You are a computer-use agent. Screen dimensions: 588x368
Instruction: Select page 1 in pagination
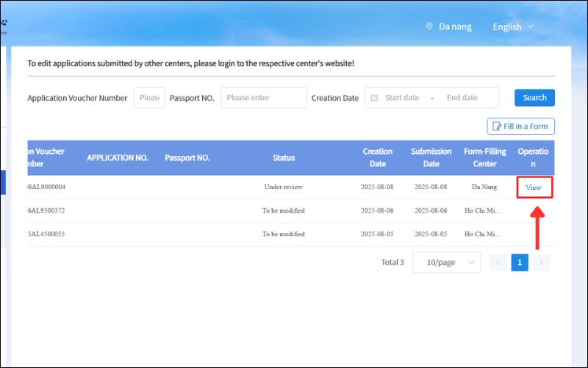[520, 263]
